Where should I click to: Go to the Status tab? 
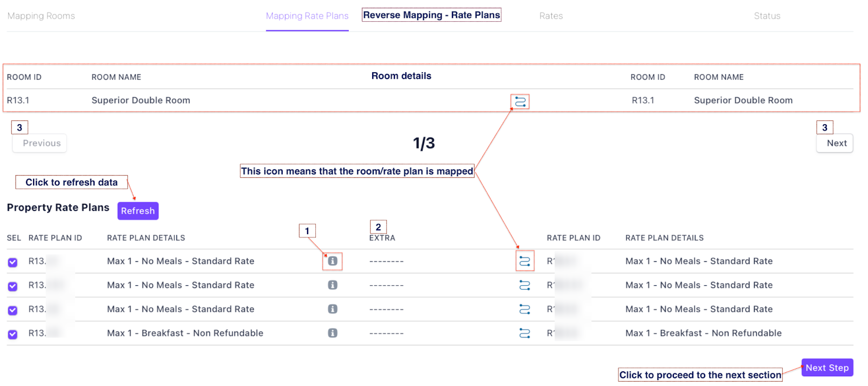tap(767, 16)
